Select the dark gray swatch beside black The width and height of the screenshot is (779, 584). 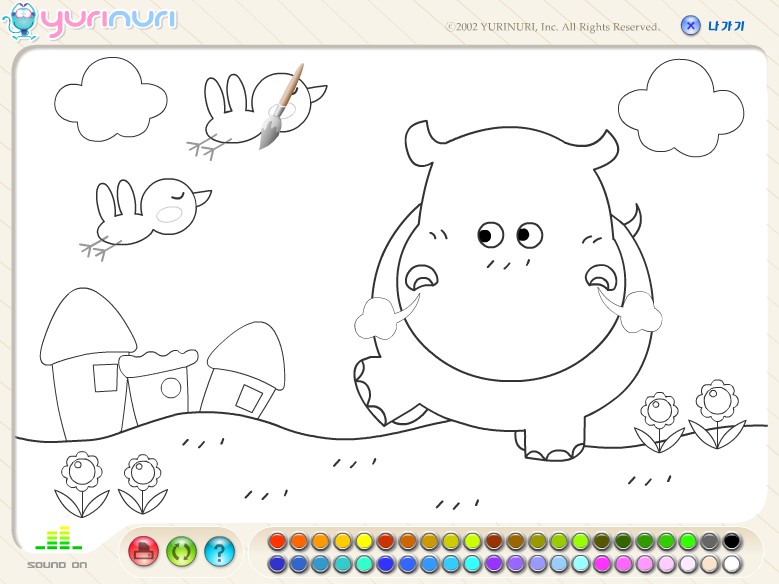710,541
